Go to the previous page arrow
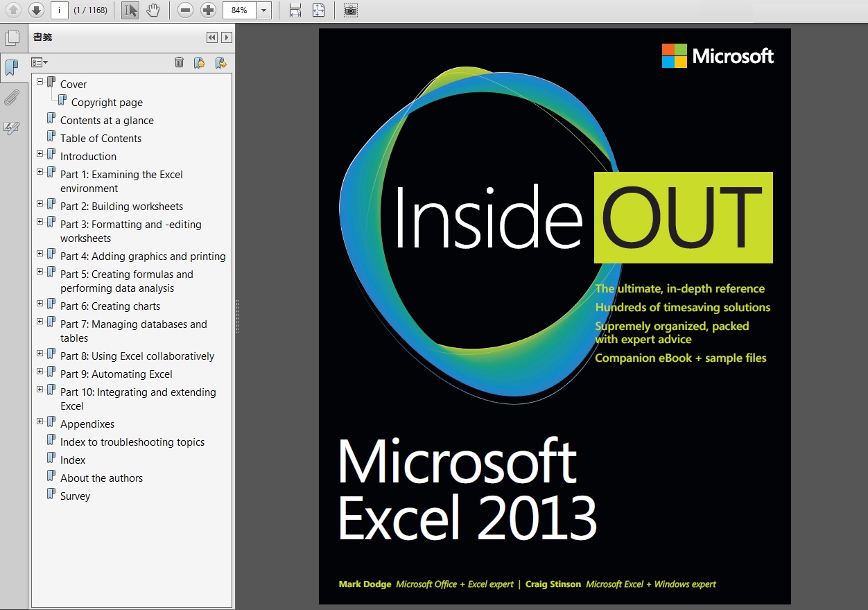 tap(15, 10)
